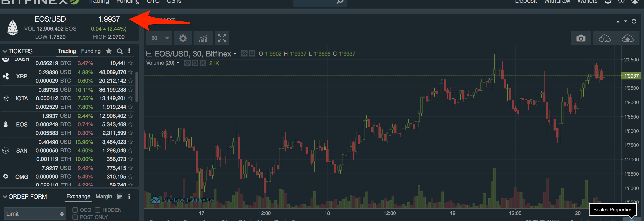Open the 30 minute interval dropdown
Image resolution: width=644 pixels, height=221 pixels.
pos(159,38)
